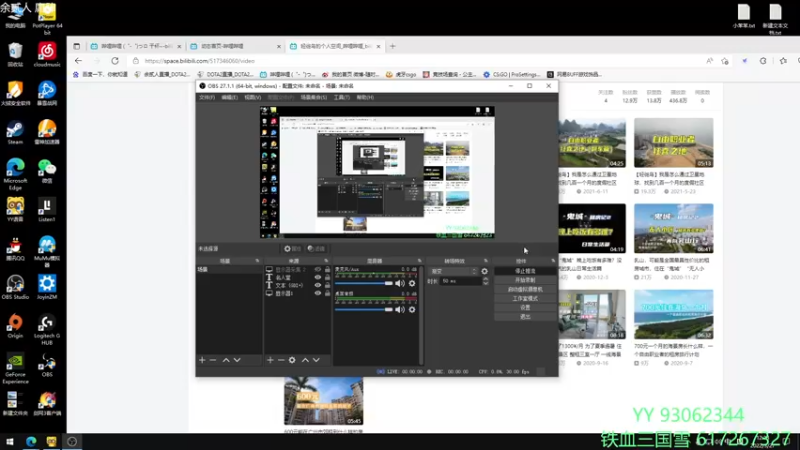Viewport: 800px width, 450px height.
Task: Mute the desktop audio speaker icon
Action: tap(400, 310)
